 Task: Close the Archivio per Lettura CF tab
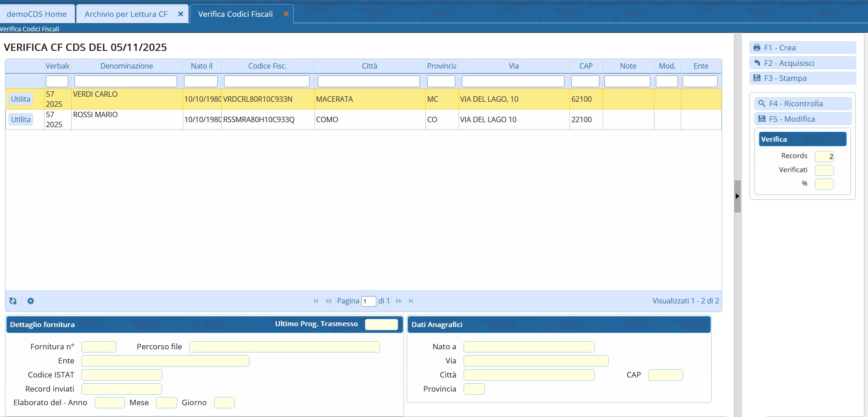click(180, 14)
